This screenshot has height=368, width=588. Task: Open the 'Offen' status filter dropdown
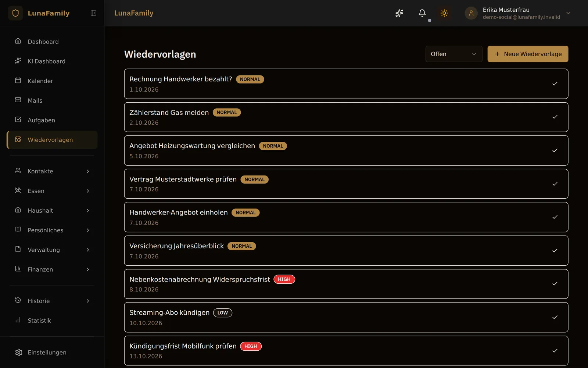tap(454, 54)
